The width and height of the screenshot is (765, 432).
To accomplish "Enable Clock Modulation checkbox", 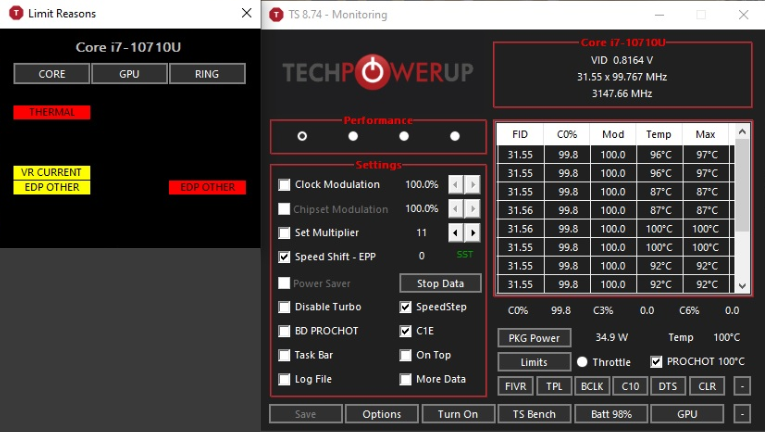I will 284,185.
